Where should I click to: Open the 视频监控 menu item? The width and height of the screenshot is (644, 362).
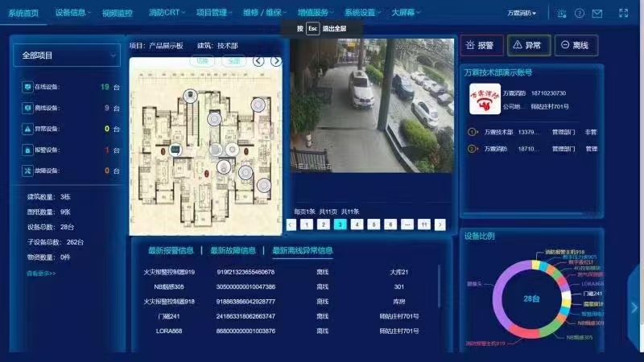pos(117,13)
